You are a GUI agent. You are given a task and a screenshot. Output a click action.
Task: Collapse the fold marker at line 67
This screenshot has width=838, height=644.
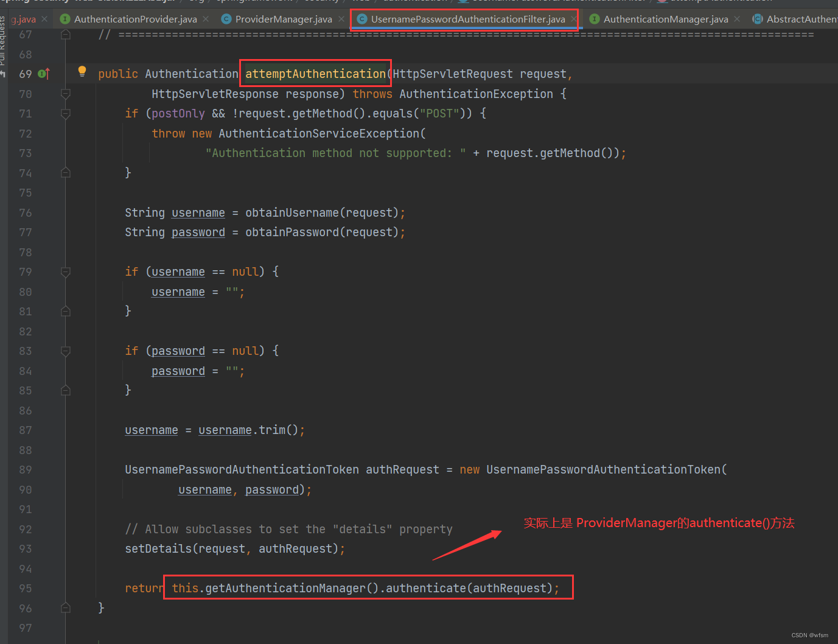point(66,35)
